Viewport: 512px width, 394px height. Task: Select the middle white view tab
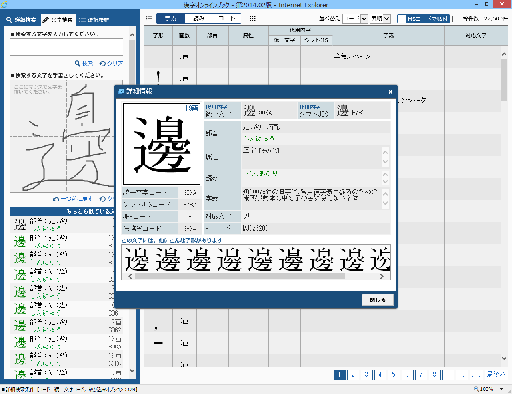(199, 18)
